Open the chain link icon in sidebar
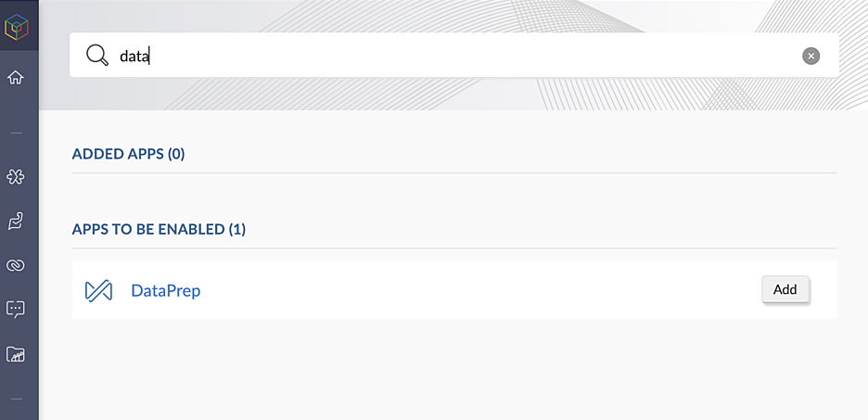Image resolution: width=868 pixels, height=420 pixels. click(x=16, y=265)
